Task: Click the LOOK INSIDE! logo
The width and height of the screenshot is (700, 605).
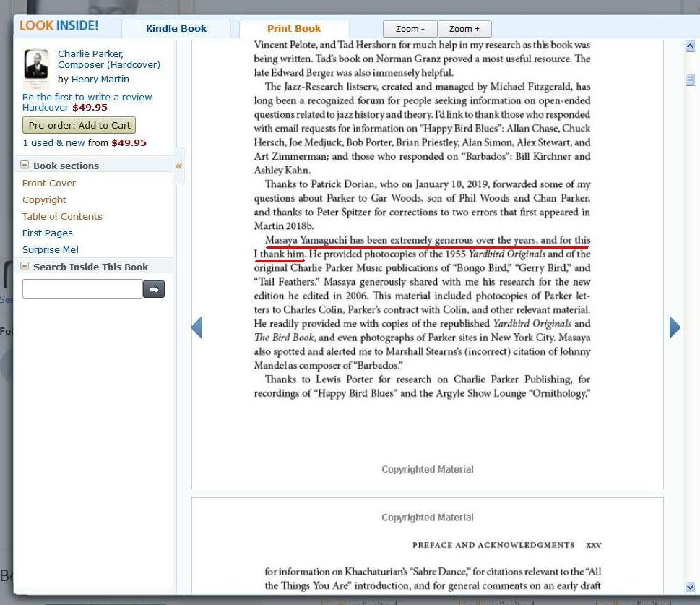Action: pos(59,26)
